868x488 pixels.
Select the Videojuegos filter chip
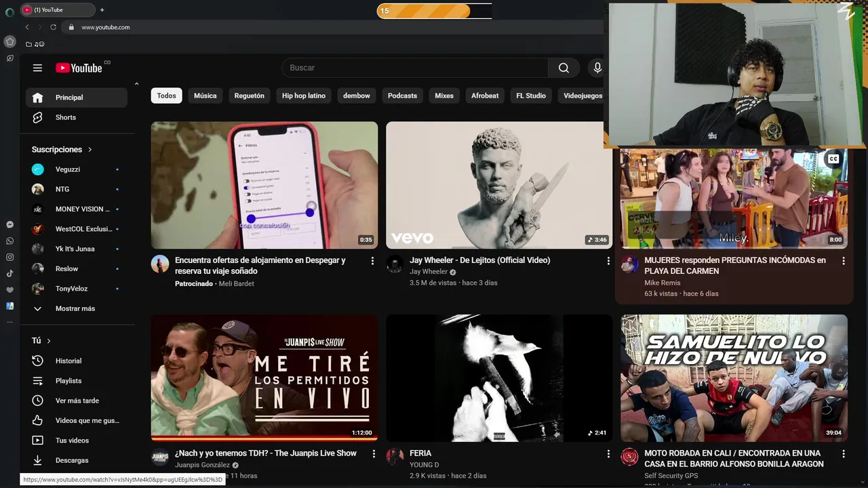pos(581,96)
